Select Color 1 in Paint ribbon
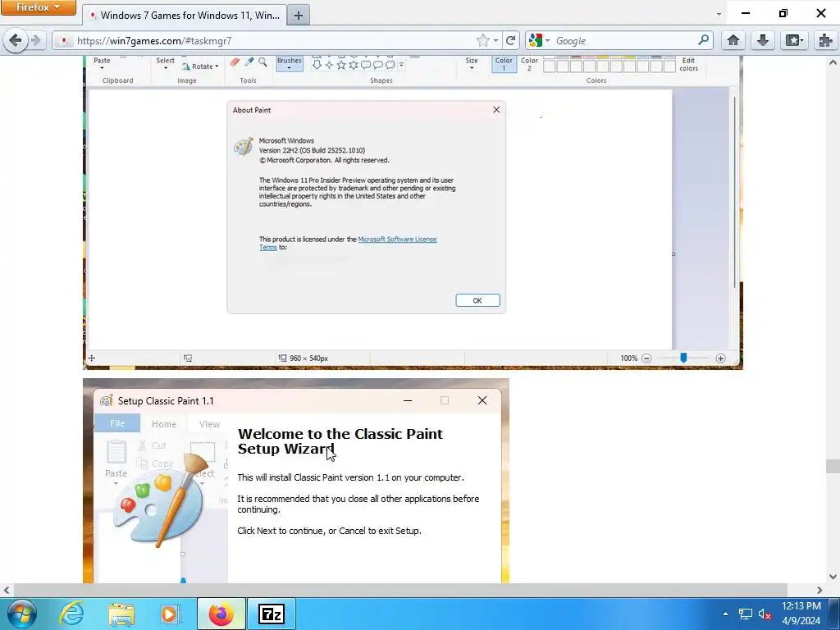This screenshot has width=840, height=630. coord(504,64)
